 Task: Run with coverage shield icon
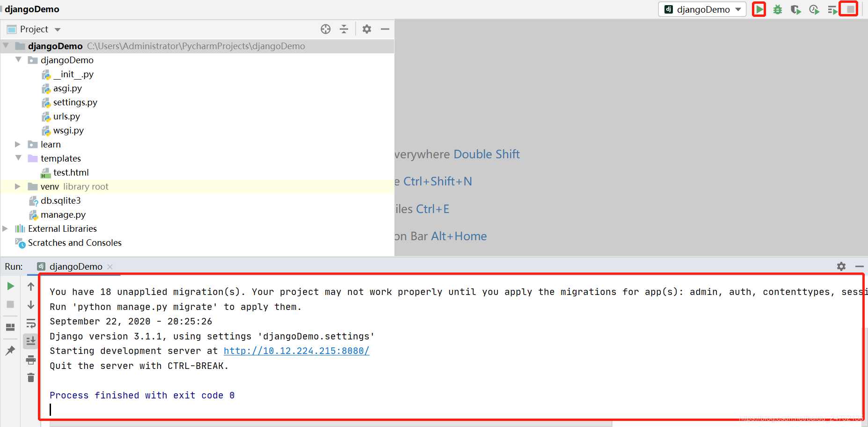point(795,9)
